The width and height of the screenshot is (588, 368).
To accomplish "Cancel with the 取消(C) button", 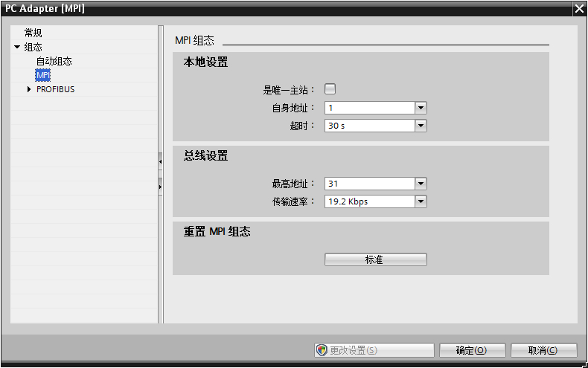I will click(x=543, y=350).
